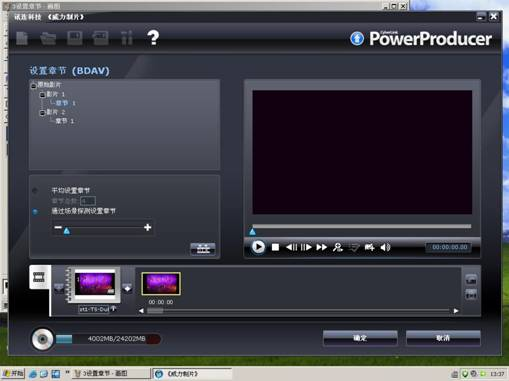Image resolution: width=509 pixels, height=381 pixels.
Task: Click the Play button in the preview
Action: coord(258,247)
